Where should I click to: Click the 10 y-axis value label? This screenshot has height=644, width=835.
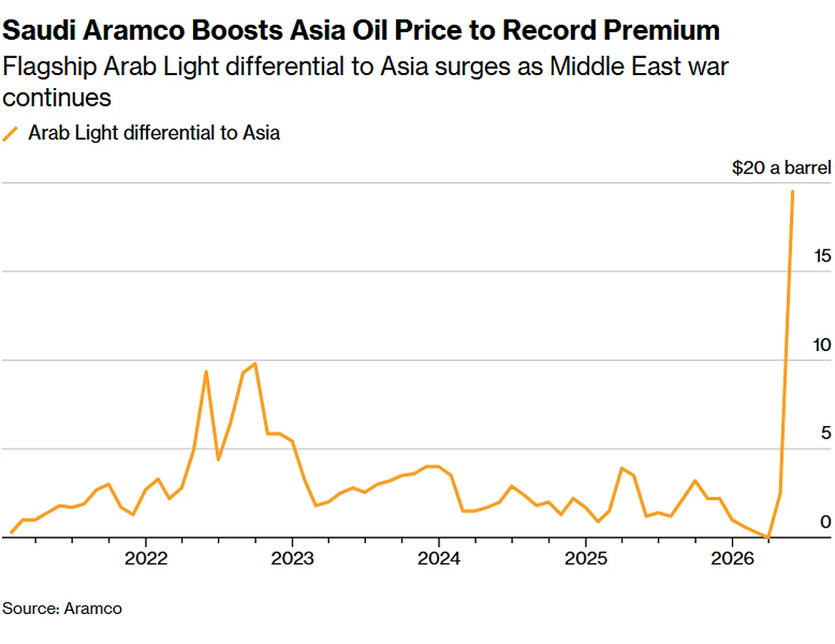coord(821,345)
